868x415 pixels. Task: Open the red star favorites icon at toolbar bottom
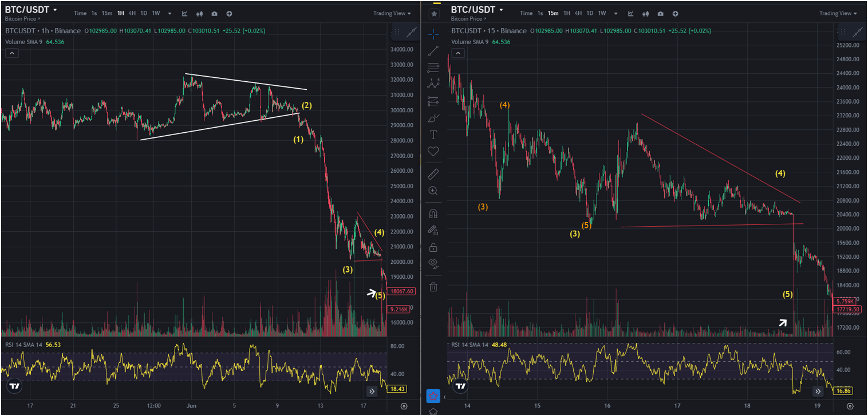[433, 396]
